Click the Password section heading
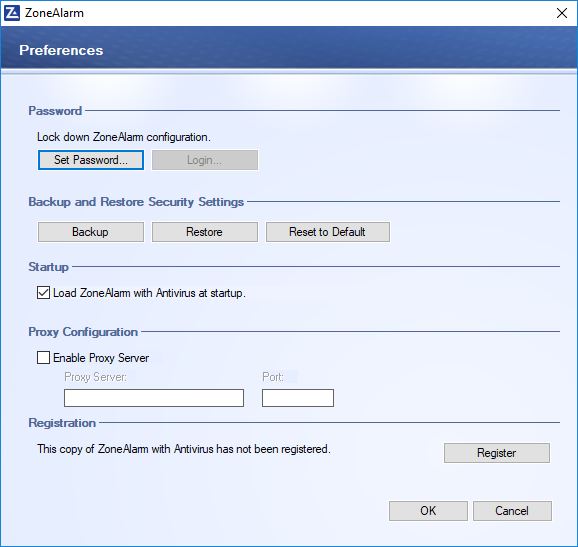 [55, 111]
